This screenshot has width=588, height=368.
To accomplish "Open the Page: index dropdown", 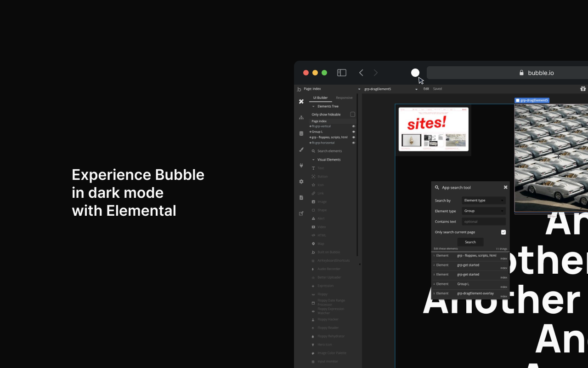I will click(332, 89).
